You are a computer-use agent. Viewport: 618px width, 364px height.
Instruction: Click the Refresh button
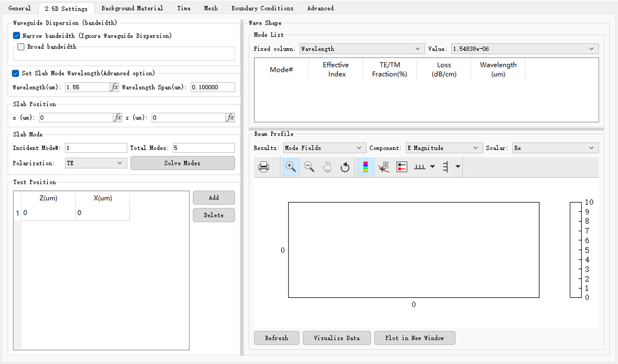click(x=277, y=338)
